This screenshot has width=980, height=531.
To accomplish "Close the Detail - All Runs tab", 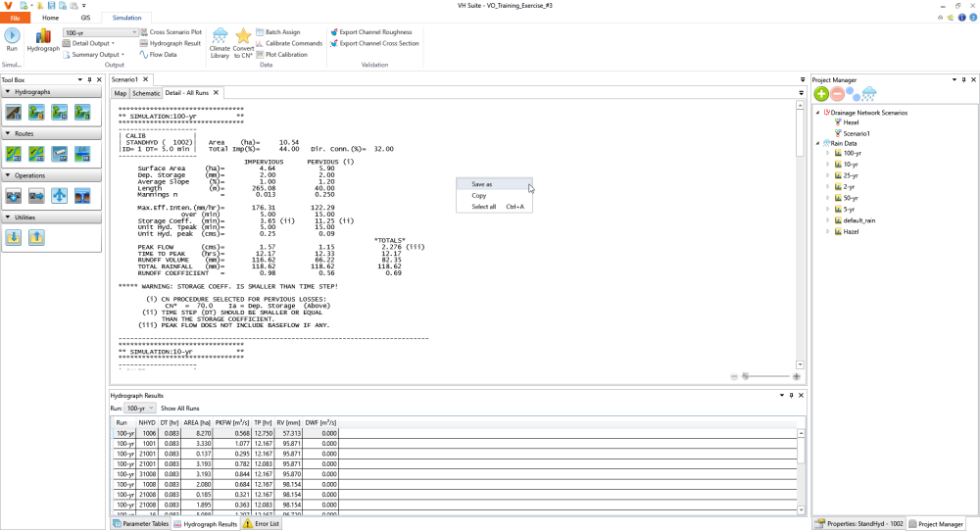I will pyautogui.click(x=217, y=92).
